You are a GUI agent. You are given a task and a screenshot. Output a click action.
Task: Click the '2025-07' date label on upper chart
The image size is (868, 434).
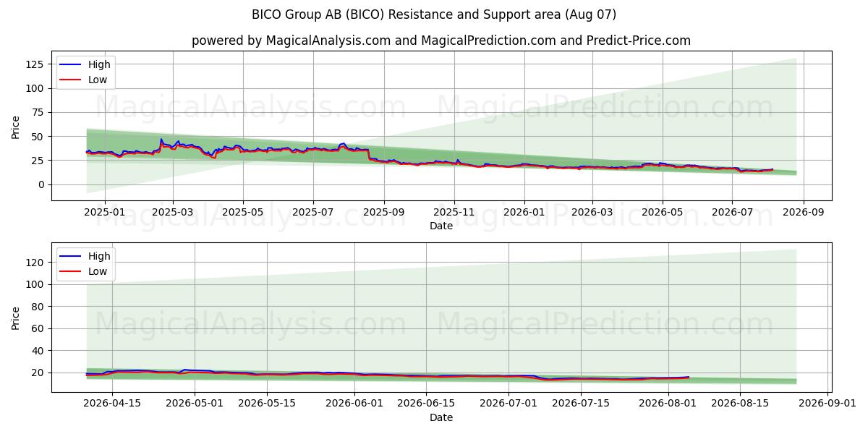(x=313, y=213)
